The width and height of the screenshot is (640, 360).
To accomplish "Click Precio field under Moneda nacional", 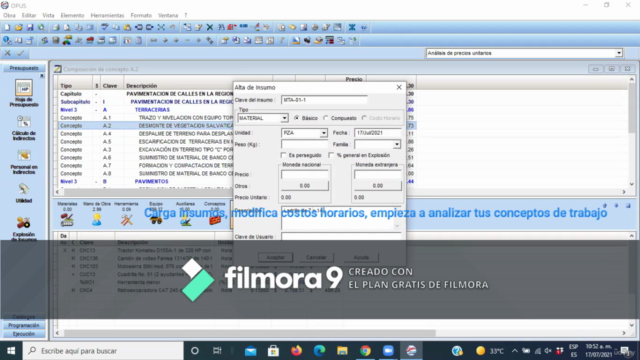I will [304, 174].
